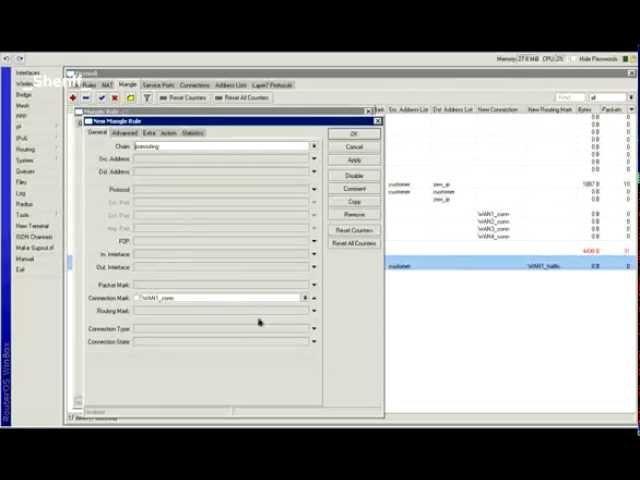
Task: Open the Tools menu in the sidebar
Action: pyautogui.click(x=22, y=215)
